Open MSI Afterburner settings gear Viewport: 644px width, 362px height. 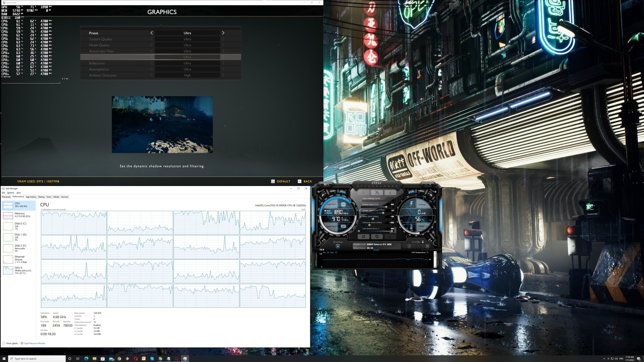tap(364, 237)
